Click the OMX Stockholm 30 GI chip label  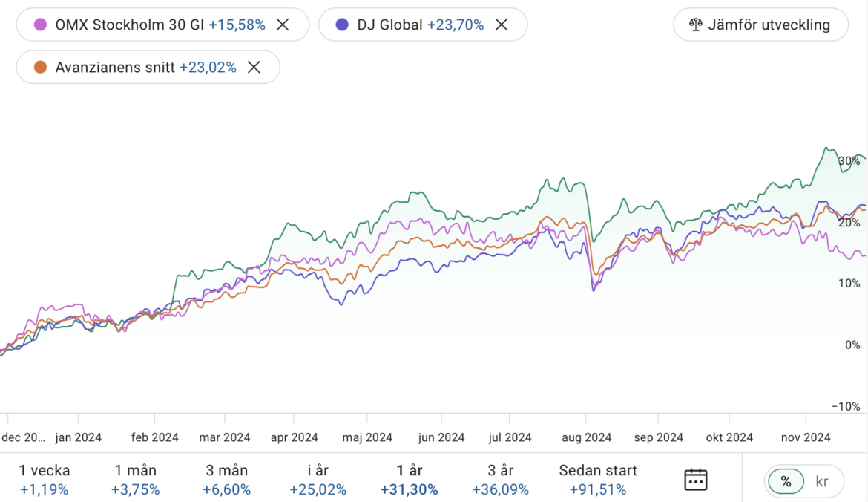click(130, 25)
